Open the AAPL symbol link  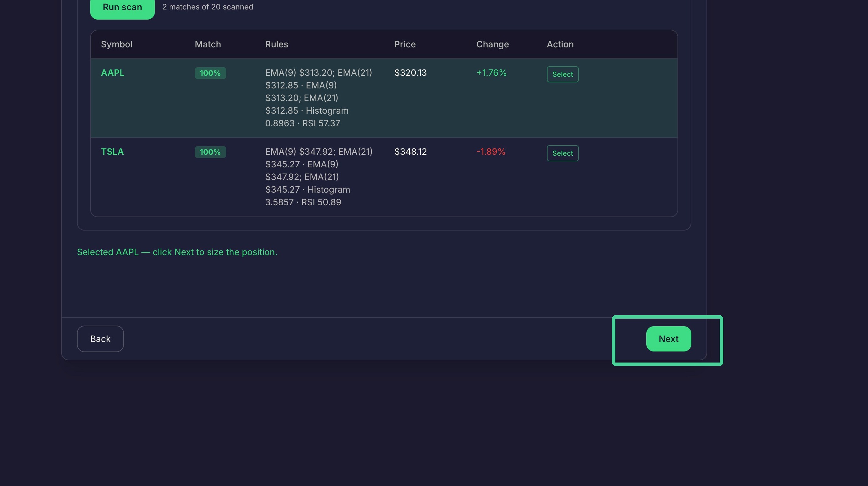coord(113,73)
